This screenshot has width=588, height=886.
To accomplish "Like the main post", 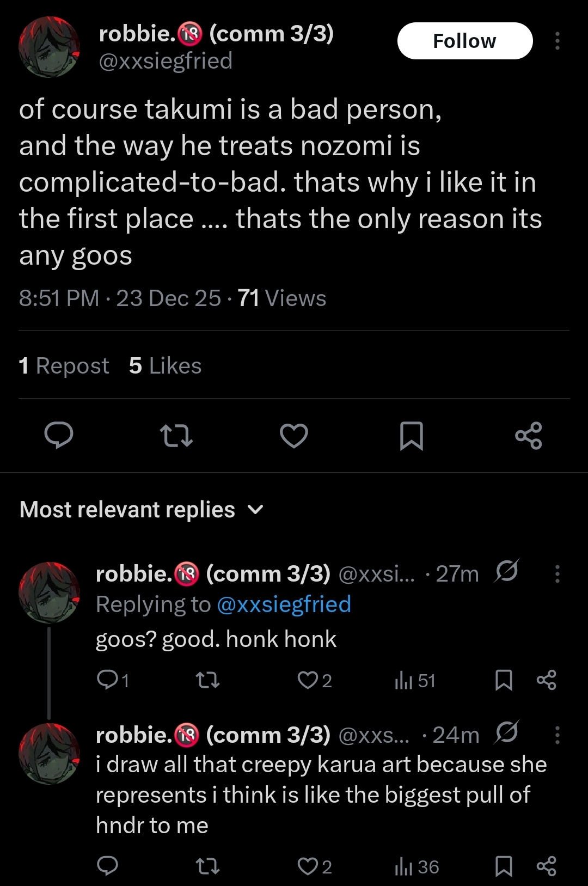I will point(294,436).
